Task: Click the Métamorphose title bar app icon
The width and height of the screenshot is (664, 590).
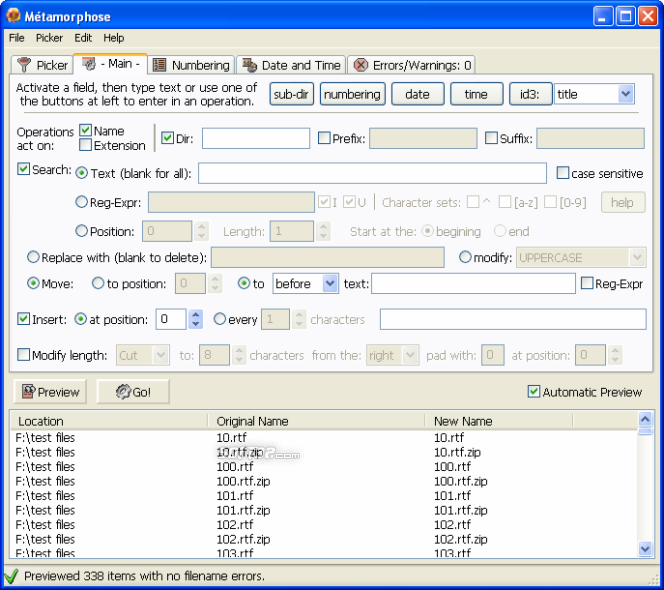Action: [x=13, y=15]
